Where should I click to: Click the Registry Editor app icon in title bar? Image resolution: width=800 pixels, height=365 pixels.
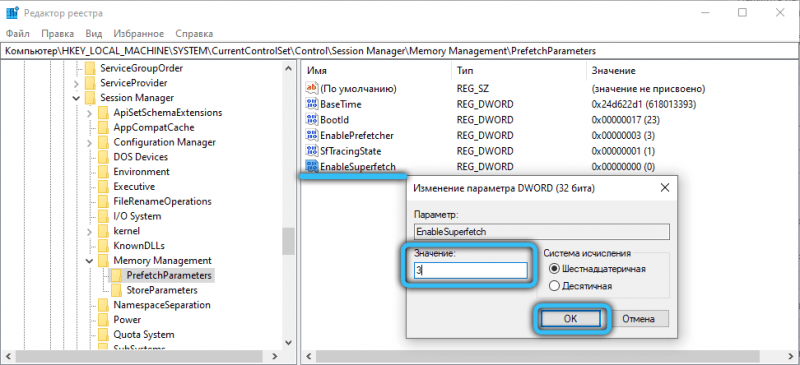pos(12,13)
